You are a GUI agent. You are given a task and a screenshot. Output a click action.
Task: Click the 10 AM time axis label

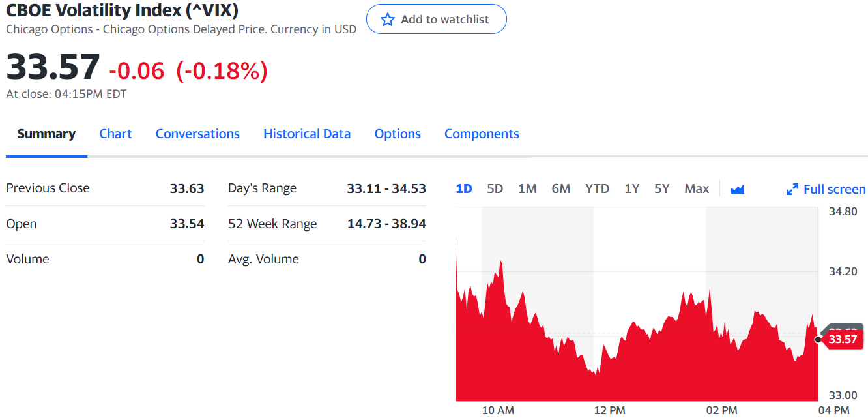(x=498, y=410)
